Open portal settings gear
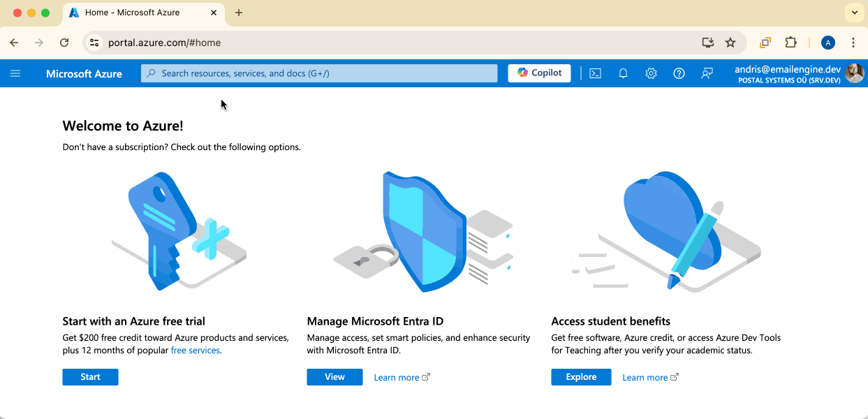Viewport: 868px width, 419px height. pyautogui.click(x=651, y=73)
